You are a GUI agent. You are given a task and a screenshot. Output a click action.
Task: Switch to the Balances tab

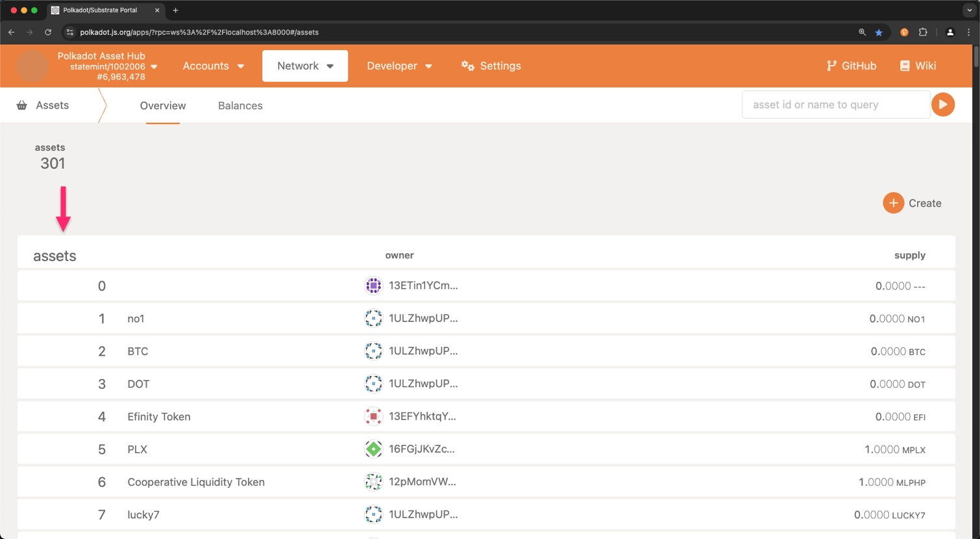tap(240, 106)
